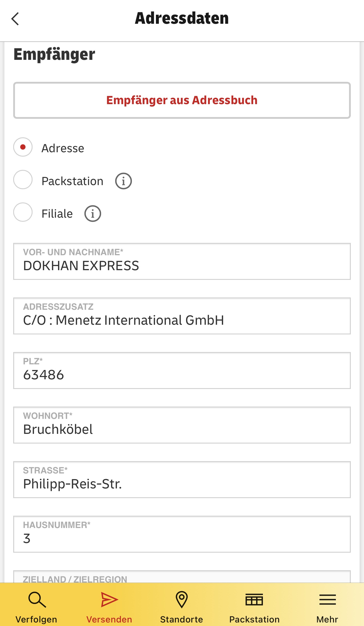The height and width of the screenshot is (626, 364).
Task: Tap the back arrow icon
Action: pos(15,19)
